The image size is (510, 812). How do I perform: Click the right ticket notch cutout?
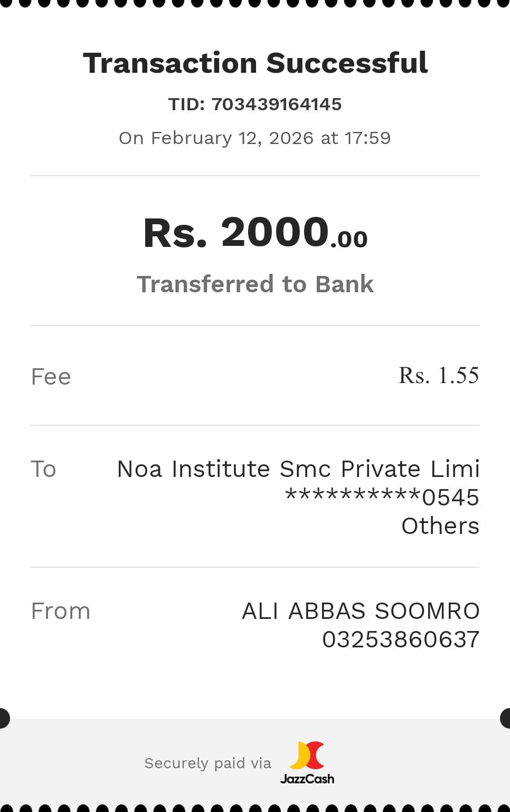(x=506, y=718)
